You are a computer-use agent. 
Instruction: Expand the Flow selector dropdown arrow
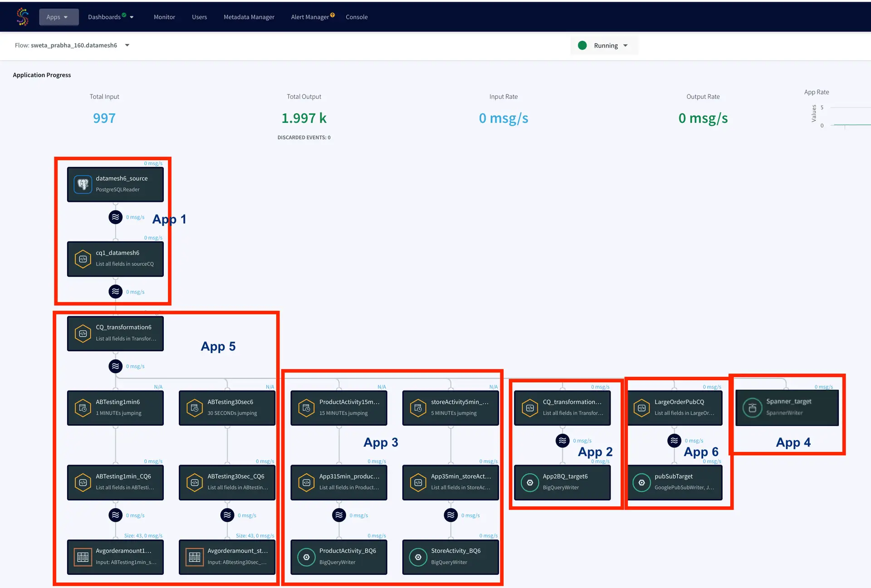point(127,45)
